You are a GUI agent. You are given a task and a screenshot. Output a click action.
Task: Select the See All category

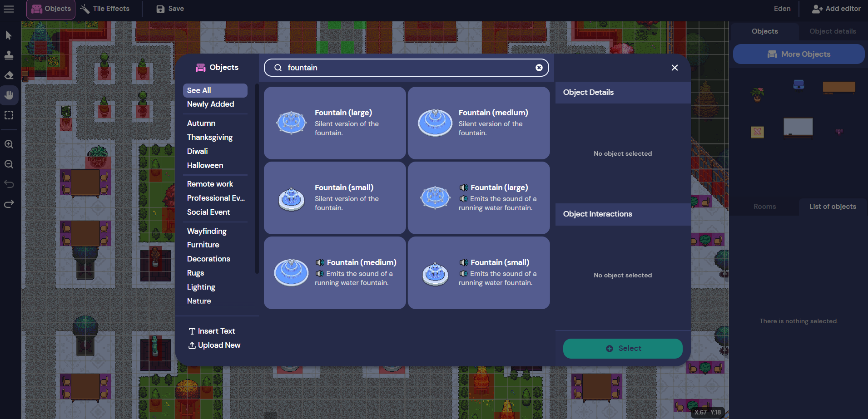tap(215, 90)
